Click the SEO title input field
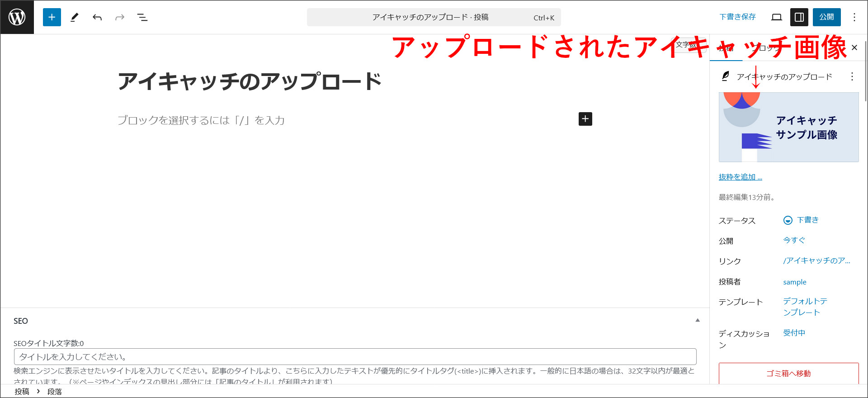This screenshot has width=868, height=398. click(x=355, y=357)
